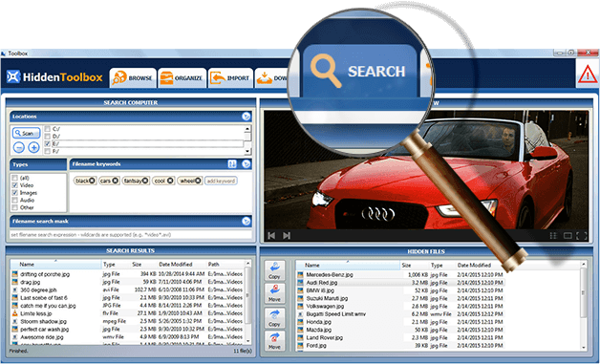The image size is (600, 364).
Task: Click the preview window mode icon
Action: [x=568, y=235]
